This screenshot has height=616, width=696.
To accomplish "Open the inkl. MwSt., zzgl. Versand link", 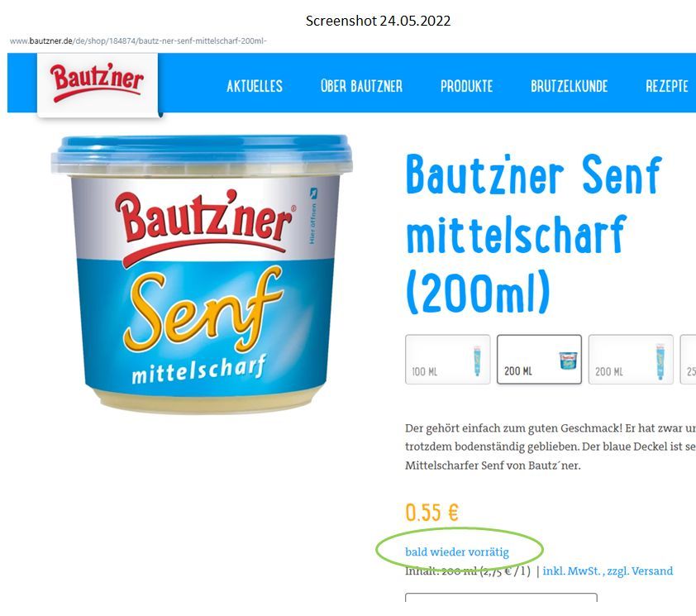I will coord(608,571).
